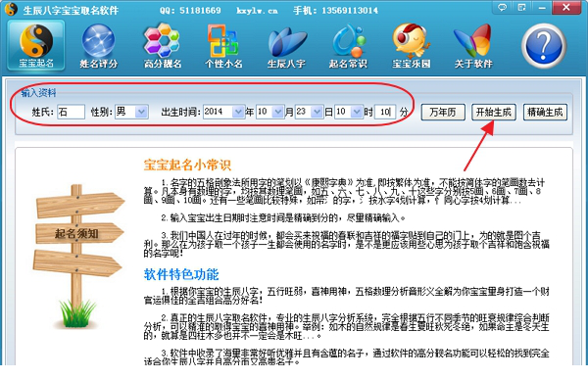This screenshot has width=588, height=379.
Task: Expand the birth day 23 dropdown
Action: pyautogui.click(x=317, y=112)
